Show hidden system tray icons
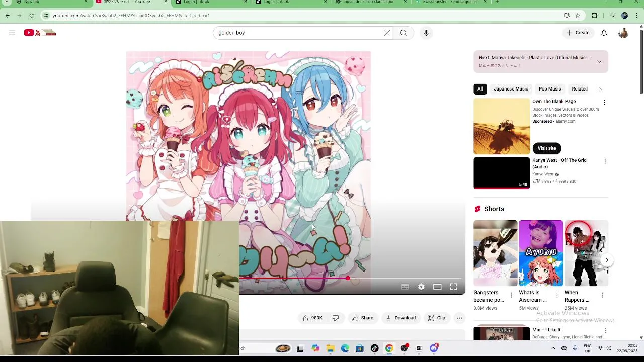Image resolution: width=644 pixels, height=362 pixels. [x=553, y=348]
